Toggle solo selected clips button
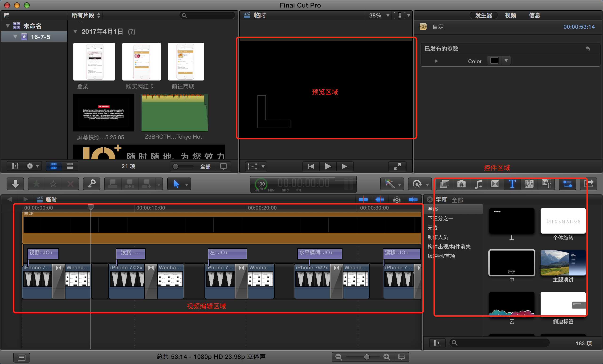Screen dimensions: 603x364 click(x=397, y=200)
